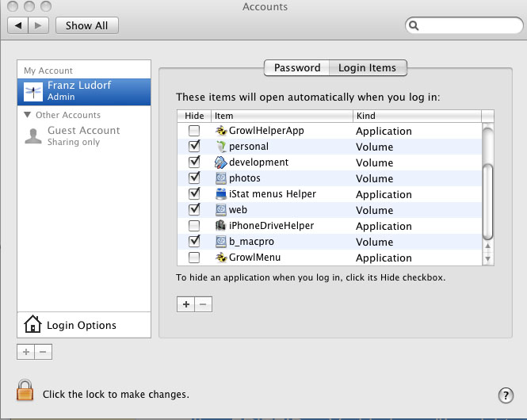Remove login item with minus button
The height and width of the screenshot is (420, 527).
203,304
